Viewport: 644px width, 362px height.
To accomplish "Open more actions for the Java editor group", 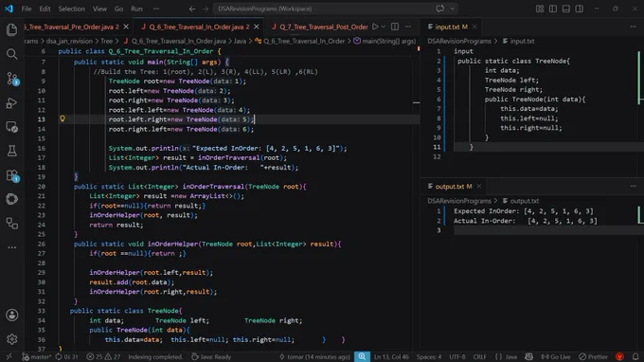I will tap(408, 27).
